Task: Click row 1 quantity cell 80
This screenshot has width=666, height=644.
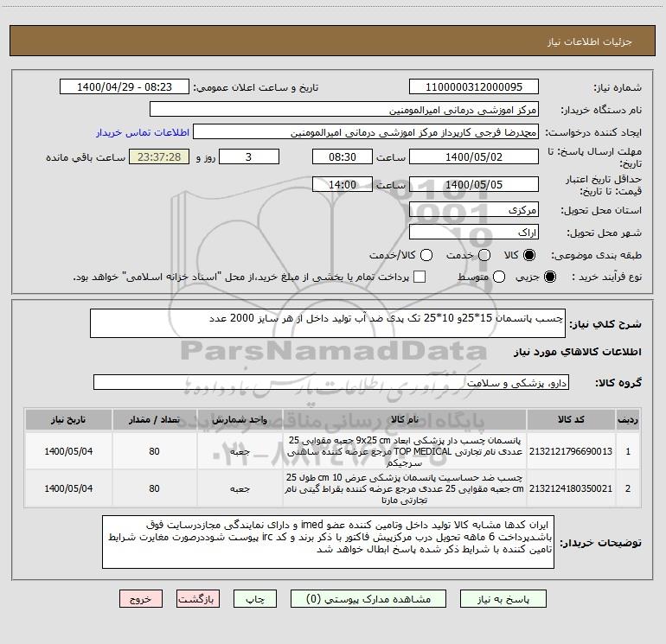Action: point(154,451)
